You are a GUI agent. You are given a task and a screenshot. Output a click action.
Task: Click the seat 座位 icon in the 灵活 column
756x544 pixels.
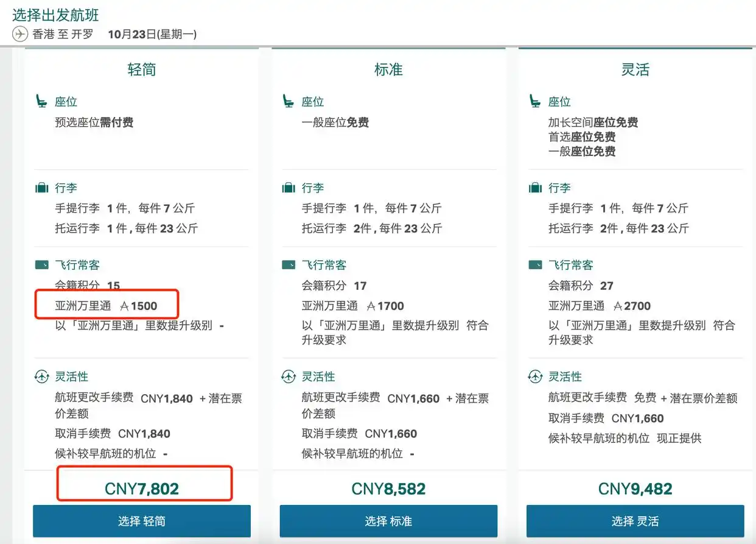pyautogui.click(x=535, y=101)
